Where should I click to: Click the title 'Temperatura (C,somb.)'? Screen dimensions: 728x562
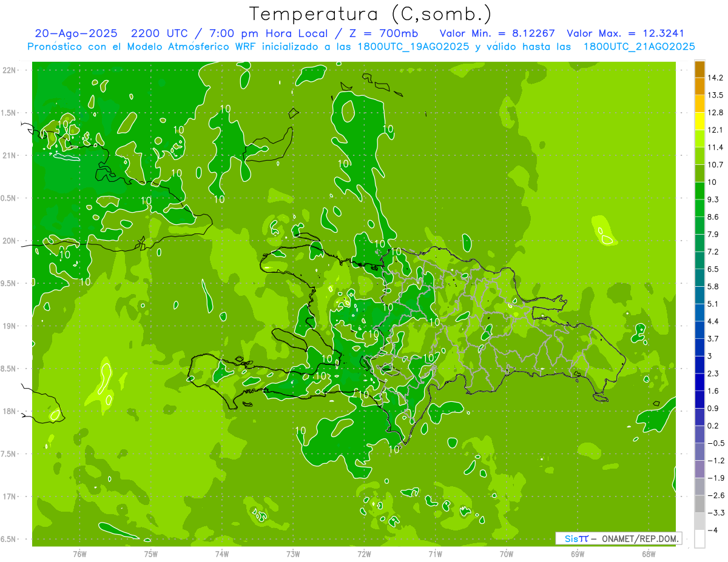coord(369,14)
